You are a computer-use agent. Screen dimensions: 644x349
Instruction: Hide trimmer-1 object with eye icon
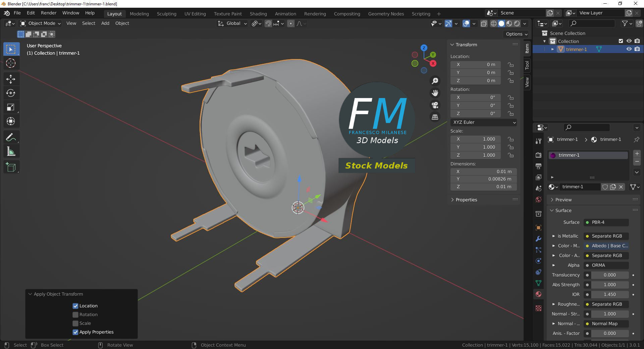point(629,49)
